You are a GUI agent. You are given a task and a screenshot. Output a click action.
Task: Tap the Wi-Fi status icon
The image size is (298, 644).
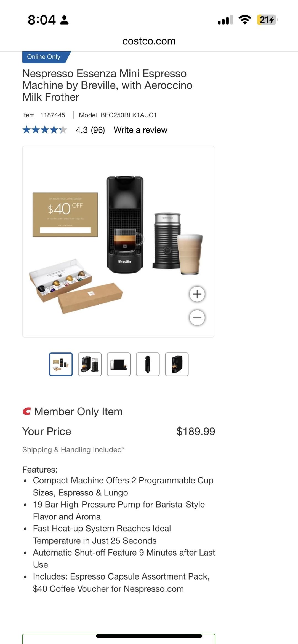(x=245, y=20)
